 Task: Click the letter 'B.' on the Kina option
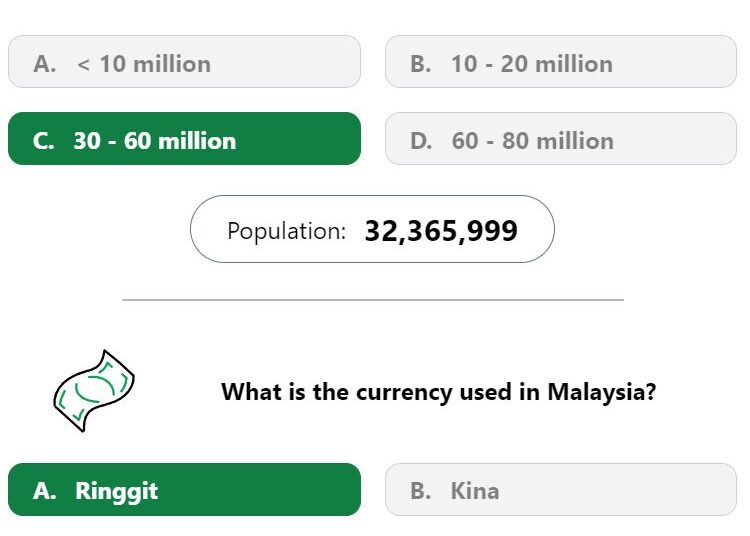(420, 491)
